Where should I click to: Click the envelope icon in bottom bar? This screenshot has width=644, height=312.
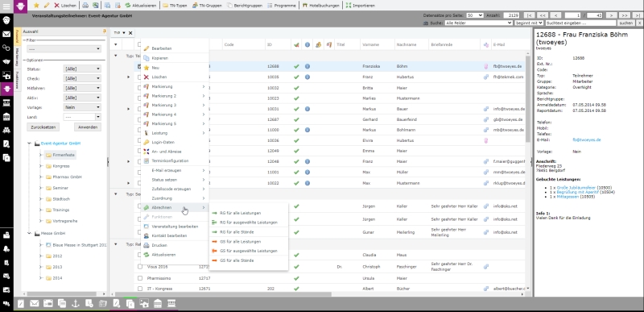coord(34,304)
